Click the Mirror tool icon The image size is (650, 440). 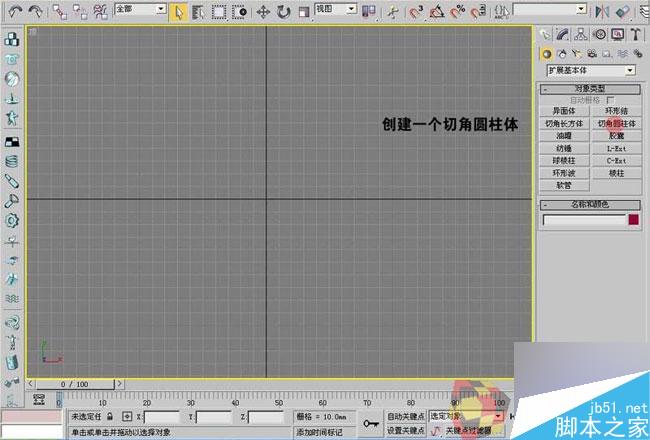click(x=602, y=12)
